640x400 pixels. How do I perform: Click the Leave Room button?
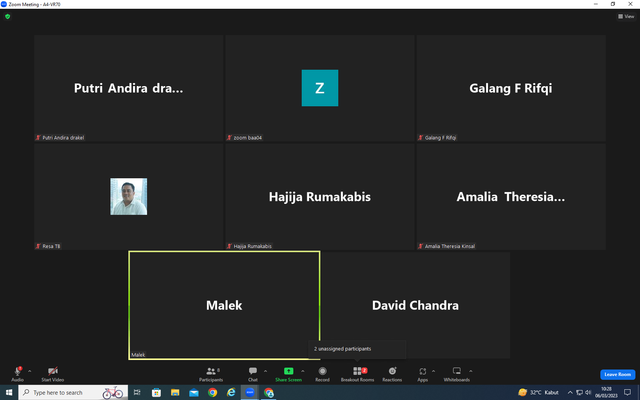[618, 374]
